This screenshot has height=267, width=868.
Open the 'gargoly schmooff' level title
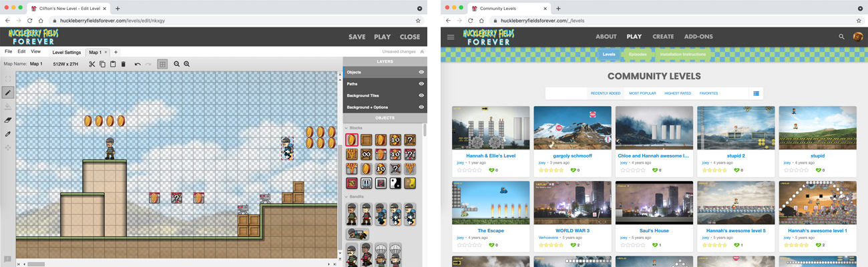(572, 156)
